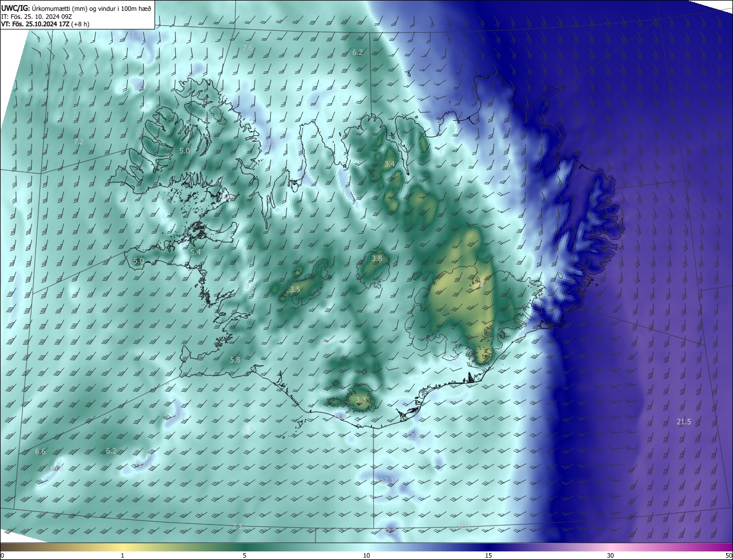This screenshot has width=733, height=560.
Task: Click the 6.2 label near the 7.6 label
Action: pyautogui.click(x=357, y=53)
